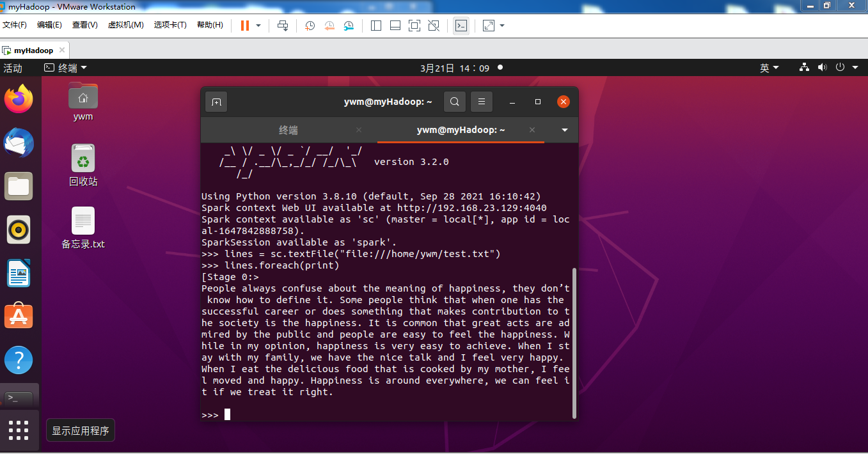Enter full screen mode
The image size is (868, 454).
click(x=414, y=26)
